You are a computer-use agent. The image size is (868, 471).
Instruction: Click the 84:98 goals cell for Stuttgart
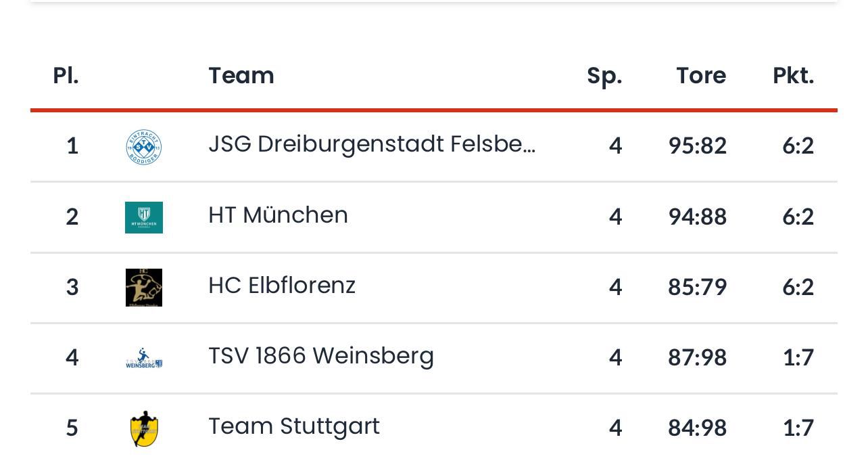point(697,428)
